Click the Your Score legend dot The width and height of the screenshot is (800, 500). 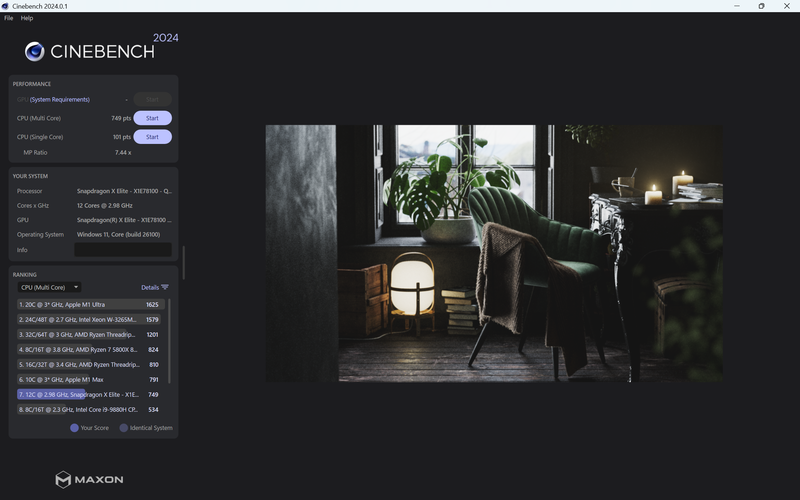click(74, 428)
